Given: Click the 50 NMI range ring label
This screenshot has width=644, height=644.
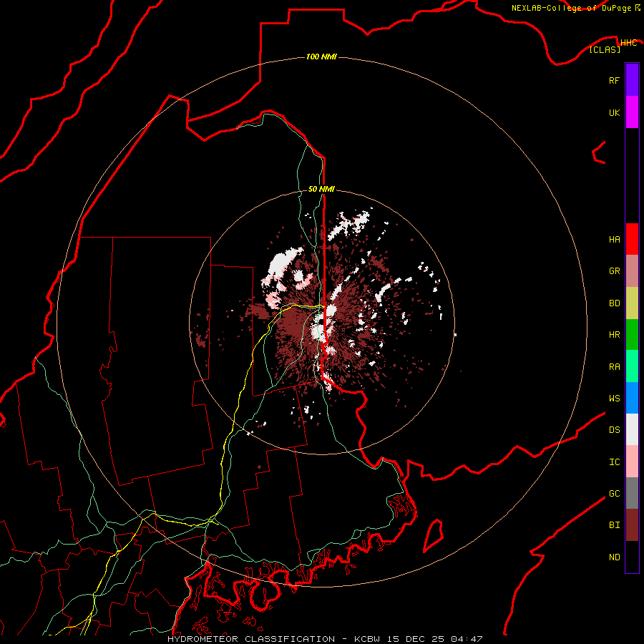Looking at the screenshot, I should [x=321, y=189].
